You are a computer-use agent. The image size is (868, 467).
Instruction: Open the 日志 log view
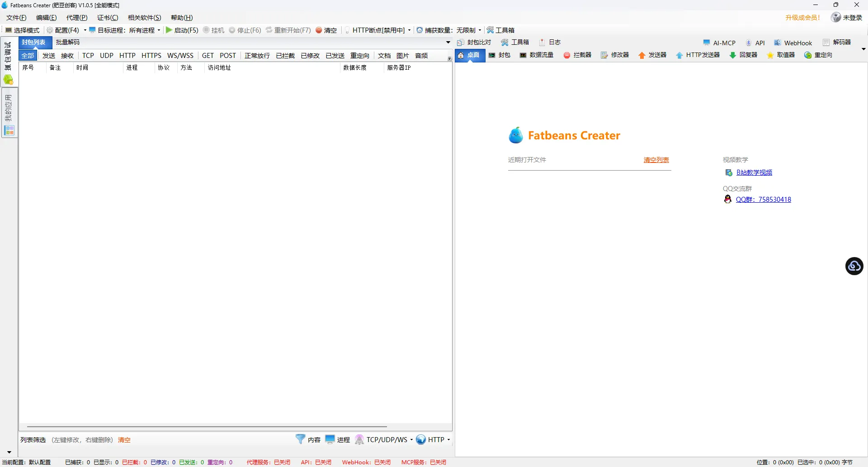(550, 43)
